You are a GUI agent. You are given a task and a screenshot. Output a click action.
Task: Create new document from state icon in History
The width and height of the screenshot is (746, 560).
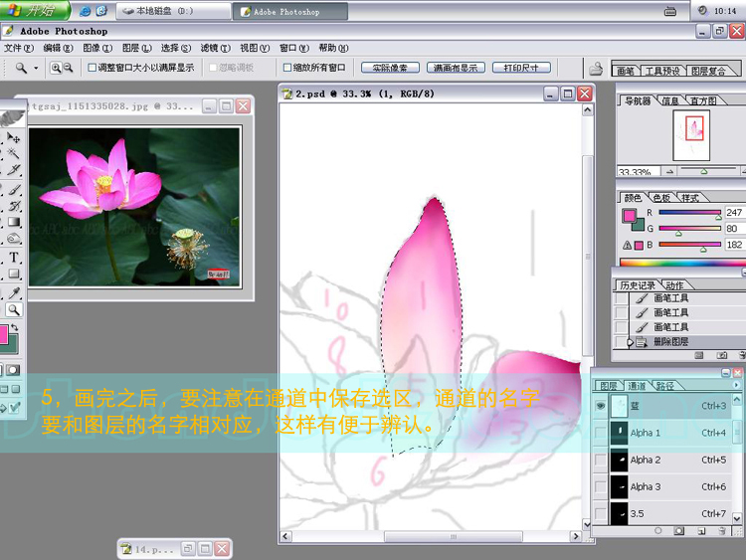click(x=699, y=355)
